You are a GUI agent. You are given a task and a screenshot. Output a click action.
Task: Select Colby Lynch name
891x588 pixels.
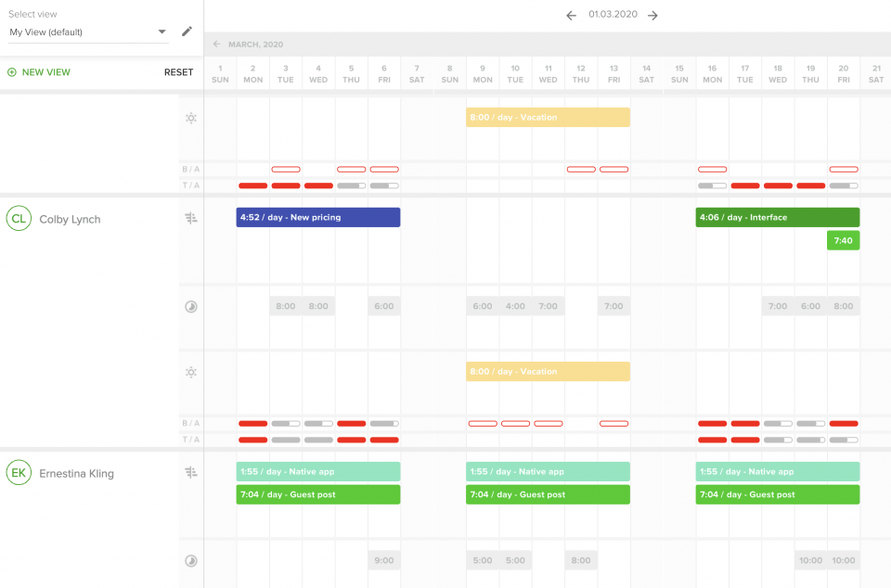(x=70, y=219)
